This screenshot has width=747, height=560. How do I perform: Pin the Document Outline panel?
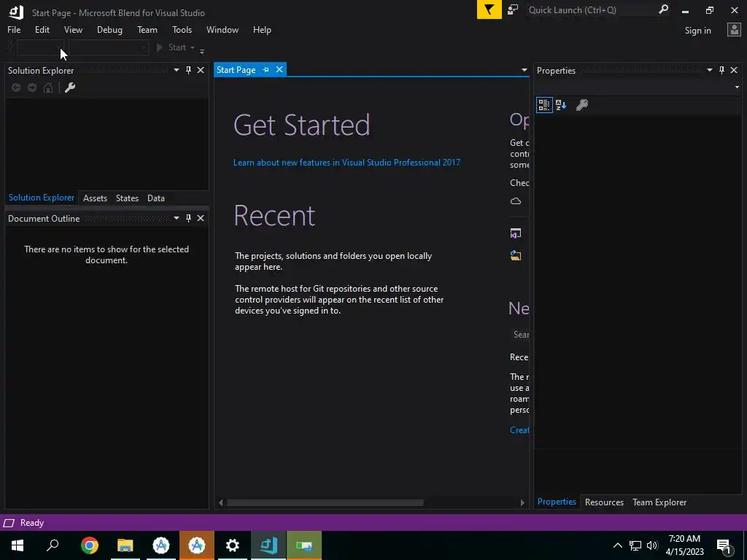point(189,218)
